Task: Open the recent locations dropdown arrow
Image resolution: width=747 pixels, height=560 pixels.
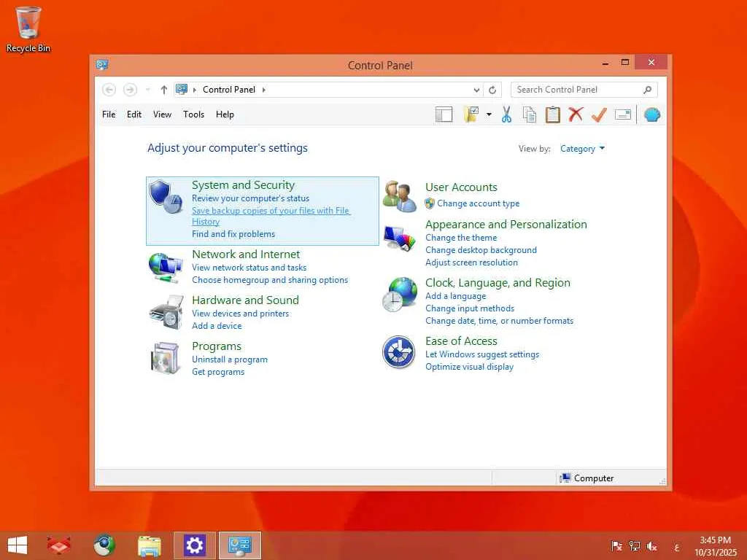Action: [x=147, y=90]
